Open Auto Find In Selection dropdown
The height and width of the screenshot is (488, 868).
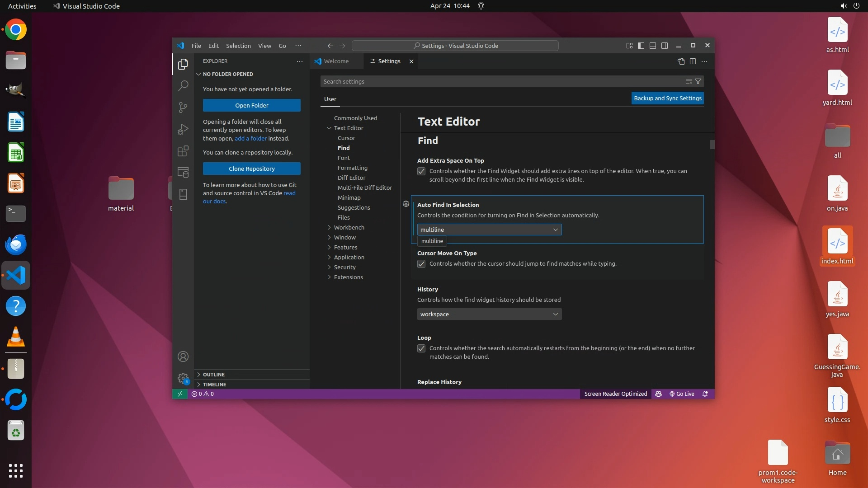[x=489, y=230]
